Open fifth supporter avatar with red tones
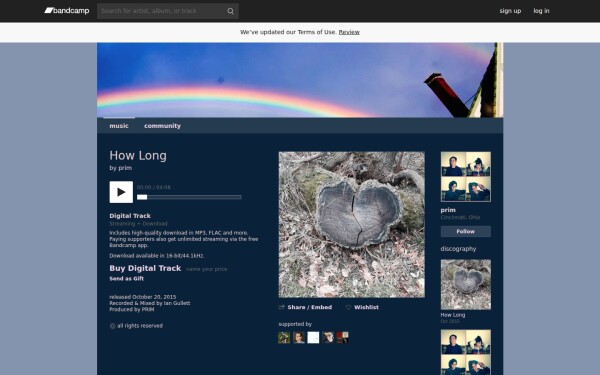600x375 pixels. tap(342, 338)
